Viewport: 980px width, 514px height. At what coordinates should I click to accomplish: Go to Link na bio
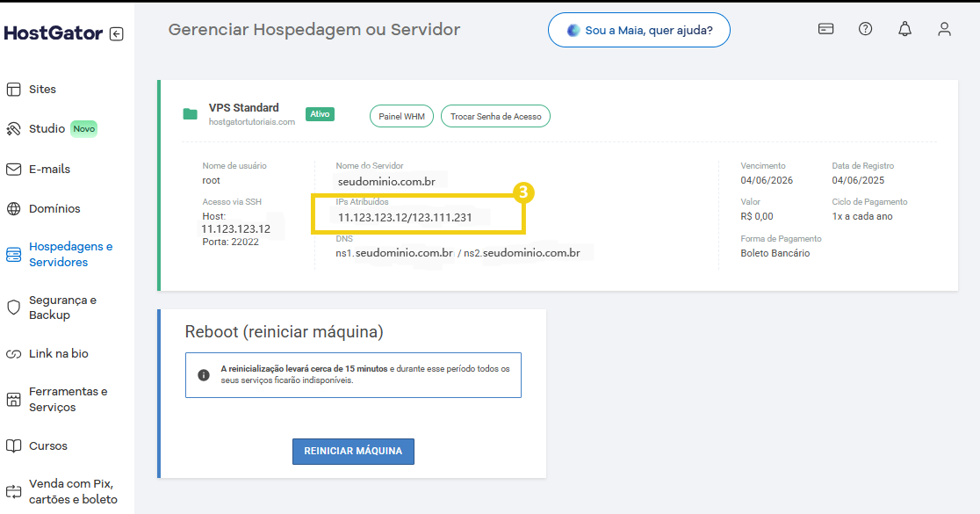(x=58, y=354)
